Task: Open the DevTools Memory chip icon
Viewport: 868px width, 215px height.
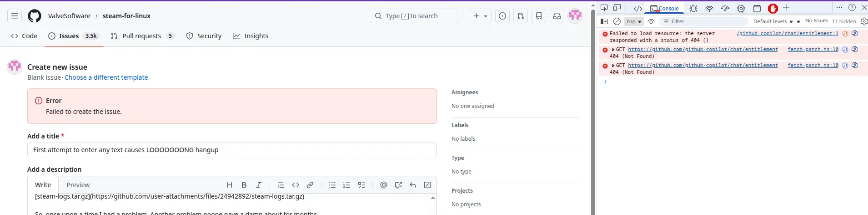Action: [741, 8]
